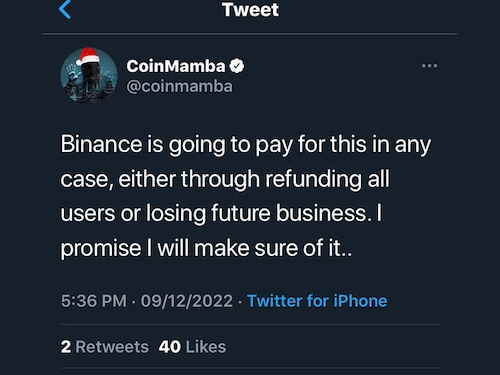Click the Twitter for iPhone source link

coord(317,301)
